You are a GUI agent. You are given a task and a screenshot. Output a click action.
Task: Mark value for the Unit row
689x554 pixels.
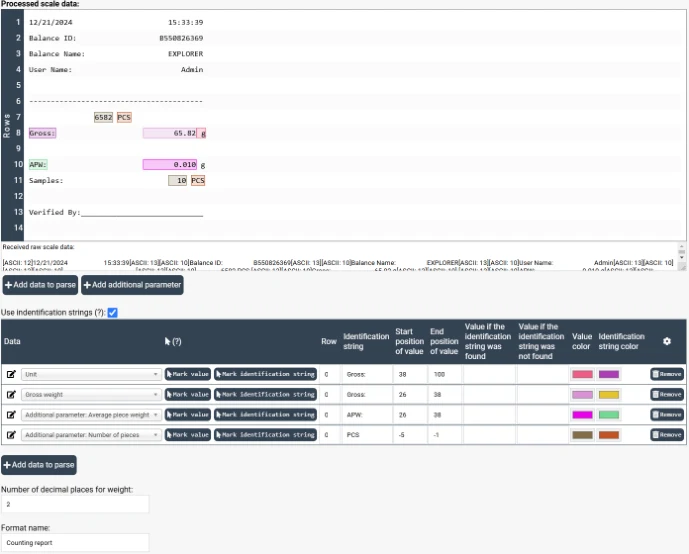coord(188,374)
